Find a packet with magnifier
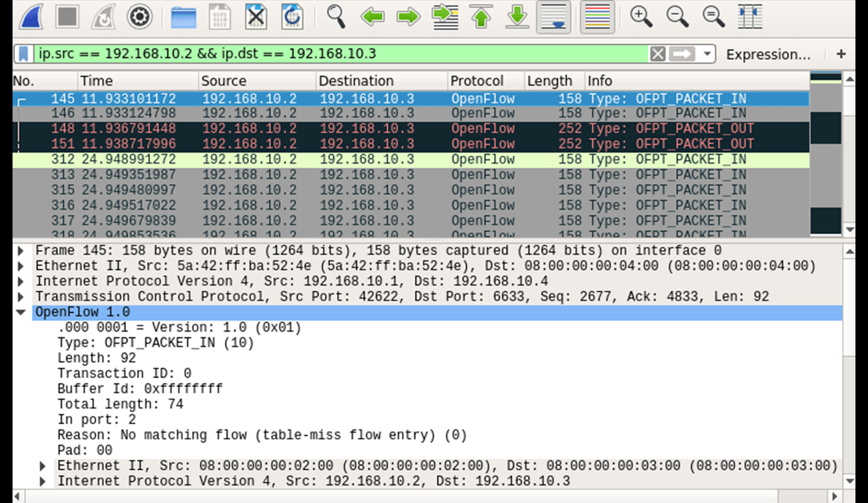This screenshot has width=868, height=503. tap(336, 16)
